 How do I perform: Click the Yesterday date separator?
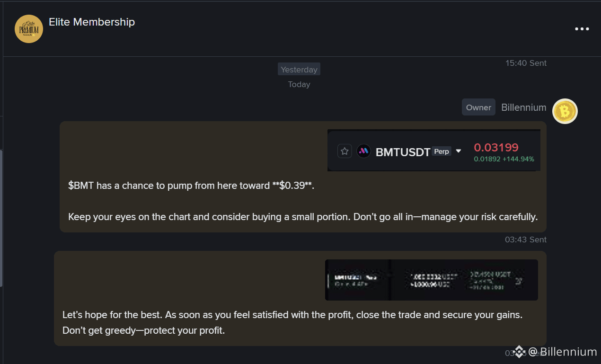(299, 70)
